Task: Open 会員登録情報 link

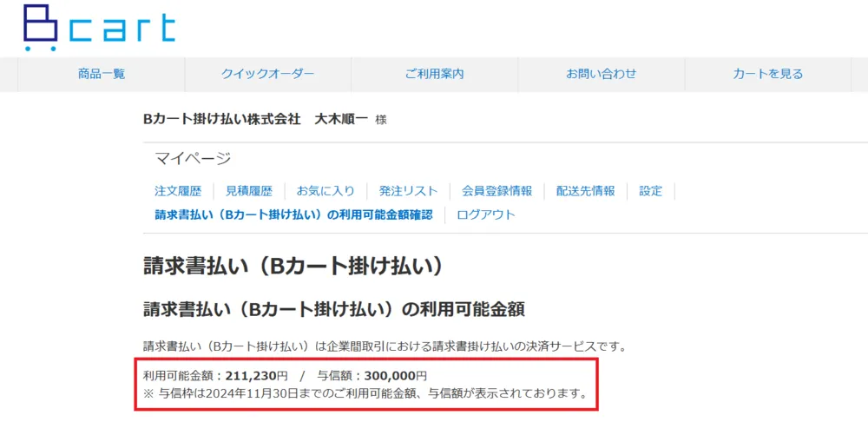Action: click(x=497, y=192)
